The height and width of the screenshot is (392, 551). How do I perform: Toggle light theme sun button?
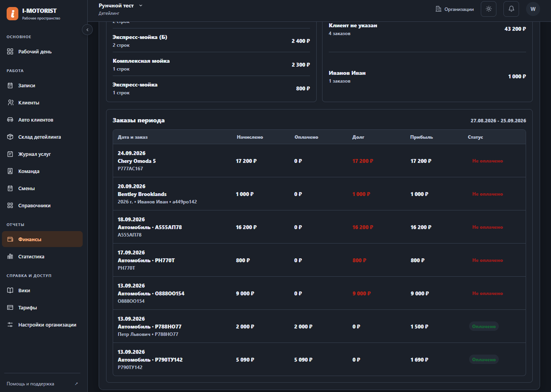(x=489, y=9)
